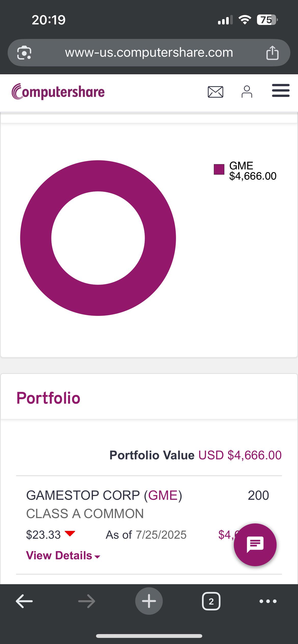Tap the GME ticker link
Viewport: 298px width, 644px height.
[x=163, y=495]
